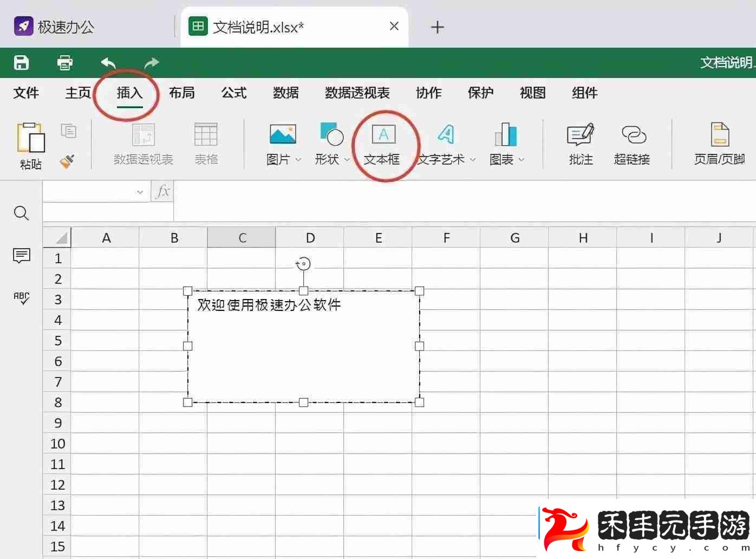The width and height of the screenshot is (756, 559).
Task: Click the 极速办公 rocket app icon
Action: (x=23, y=26)
